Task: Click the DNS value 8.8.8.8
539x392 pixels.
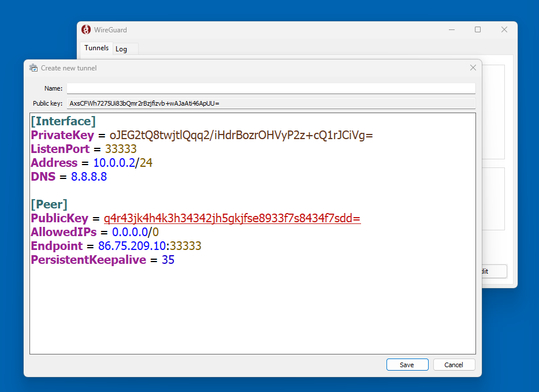Action: pos(88,177)
